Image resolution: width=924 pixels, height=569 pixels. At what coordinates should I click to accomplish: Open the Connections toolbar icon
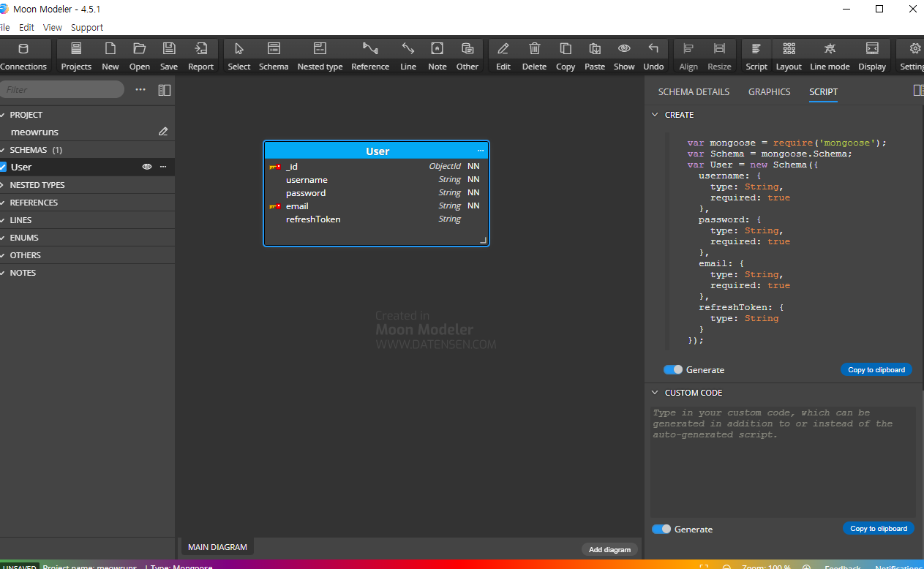point(23,56)
